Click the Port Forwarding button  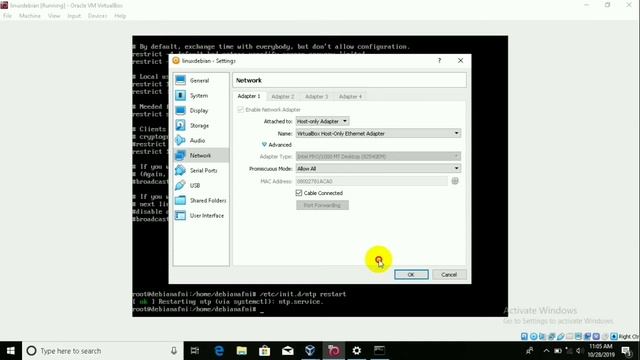[x=322, y=205]
